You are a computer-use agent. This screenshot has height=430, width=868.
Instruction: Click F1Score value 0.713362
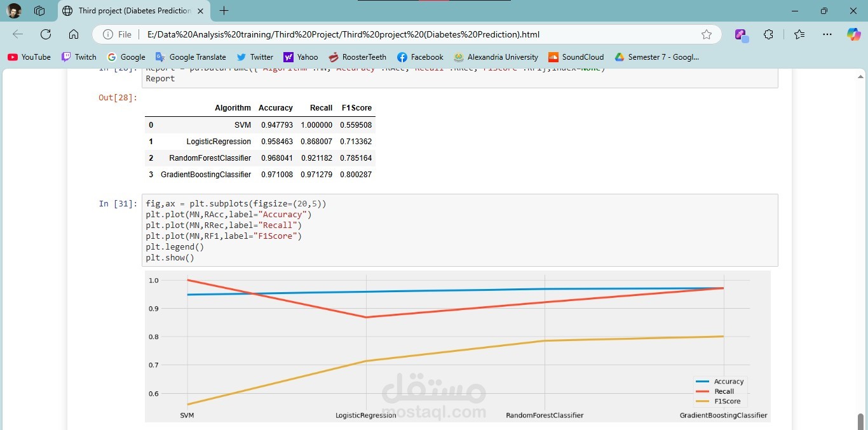coord(356,142)
